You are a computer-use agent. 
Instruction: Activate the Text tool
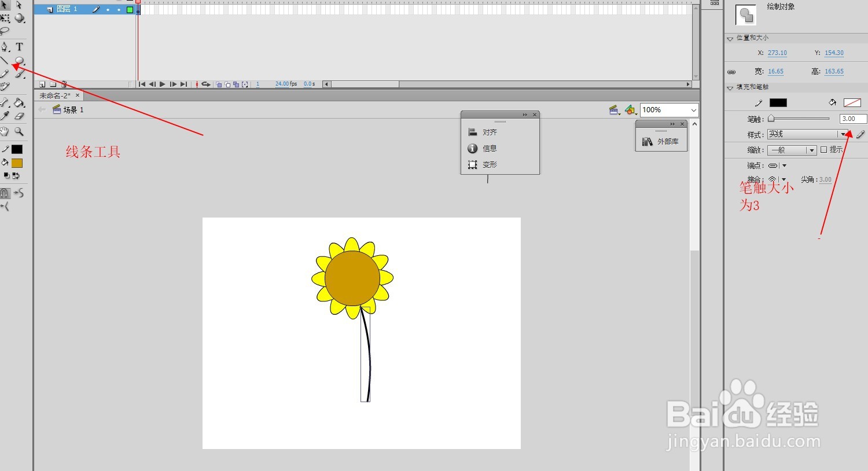(x=19, y=47)
